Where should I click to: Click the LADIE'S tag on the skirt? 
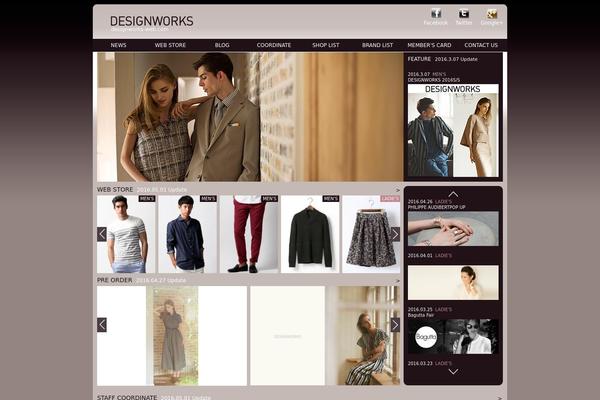point(390,199)
